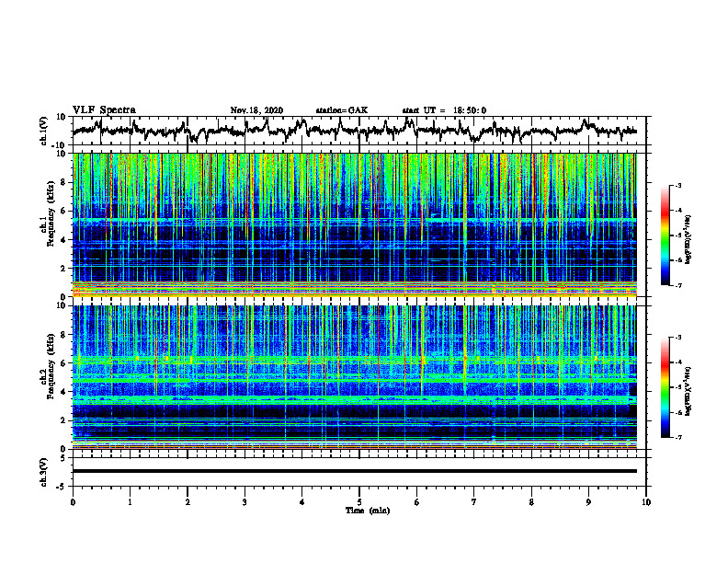
Task: Click the time axis tick label "8"
Action: 531,502
